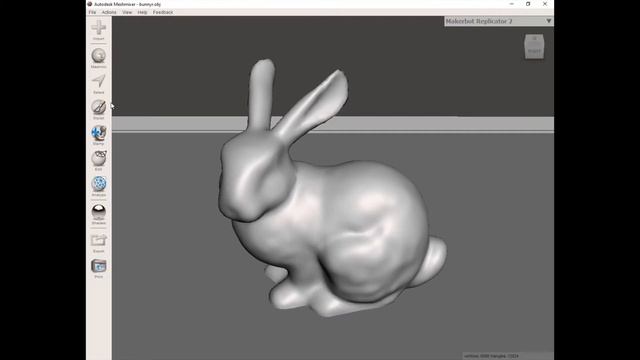Close the Meshmixer window
Viewport: 640px width, 360px height.
coord(545,4)
